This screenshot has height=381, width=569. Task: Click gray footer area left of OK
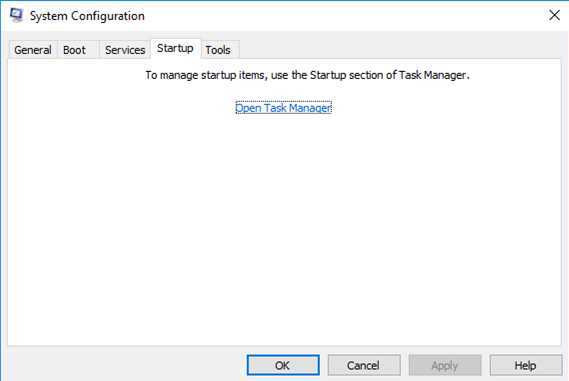pyautogui.click(x=125, y=364)
